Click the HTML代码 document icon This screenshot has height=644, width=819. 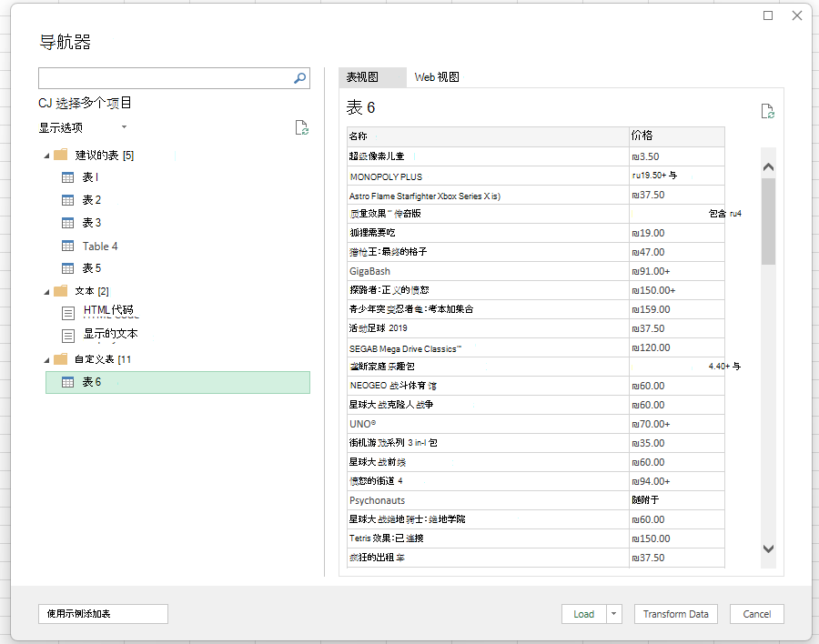tap(68, 314)
